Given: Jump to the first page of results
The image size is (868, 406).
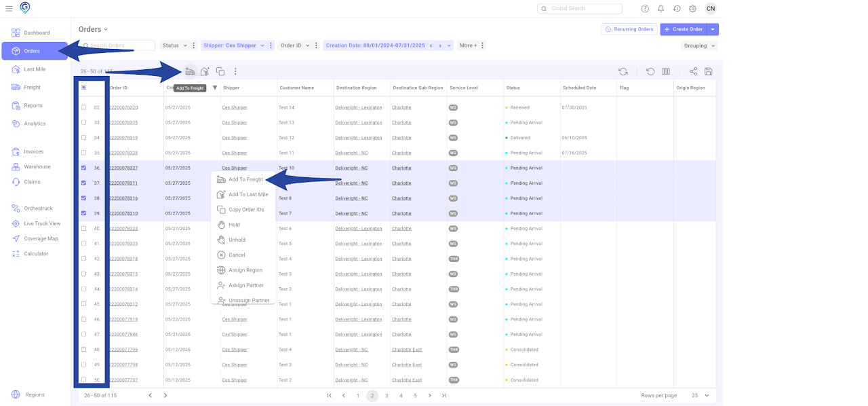Looking at the screenshot, I should tap(330, 395).
